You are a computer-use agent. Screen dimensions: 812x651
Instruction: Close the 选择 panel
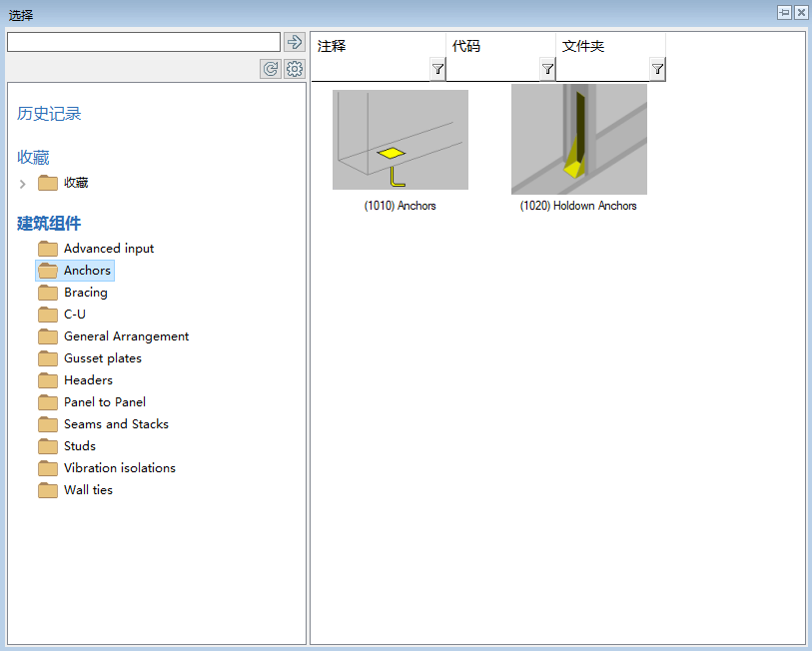pyautogui.click(x=801, y=12)
